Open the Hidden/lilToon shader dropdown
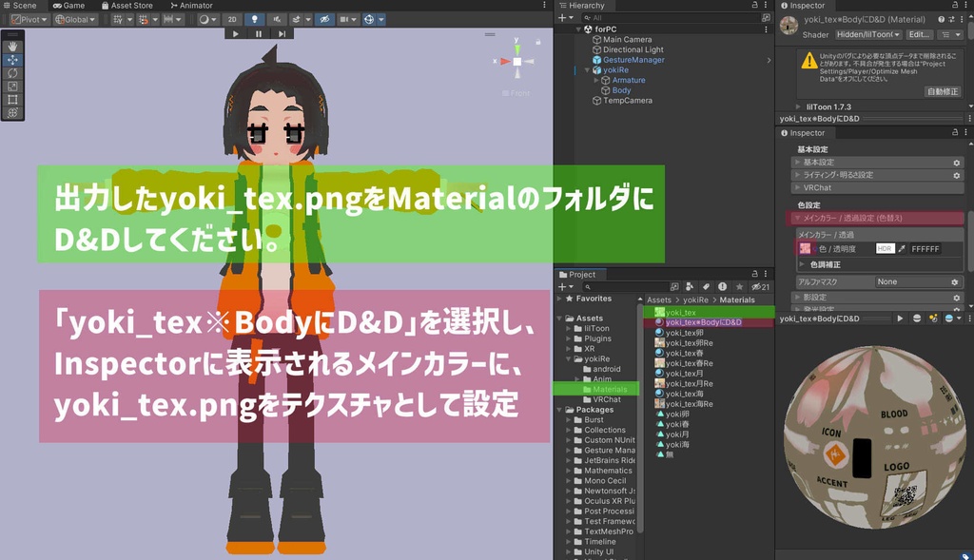Screen dimensions: 974x560 (868, 35)
